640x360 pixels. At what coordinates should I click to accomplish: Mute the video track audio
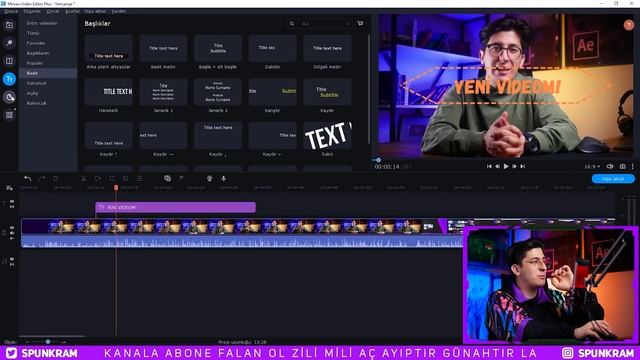(x=12, y=233)
